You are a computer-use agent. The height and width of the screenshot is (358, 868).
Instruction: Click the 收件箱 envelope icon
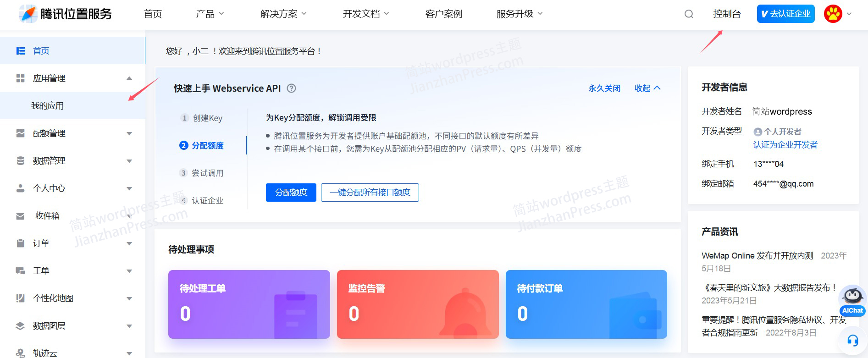[x=21, y=216]
